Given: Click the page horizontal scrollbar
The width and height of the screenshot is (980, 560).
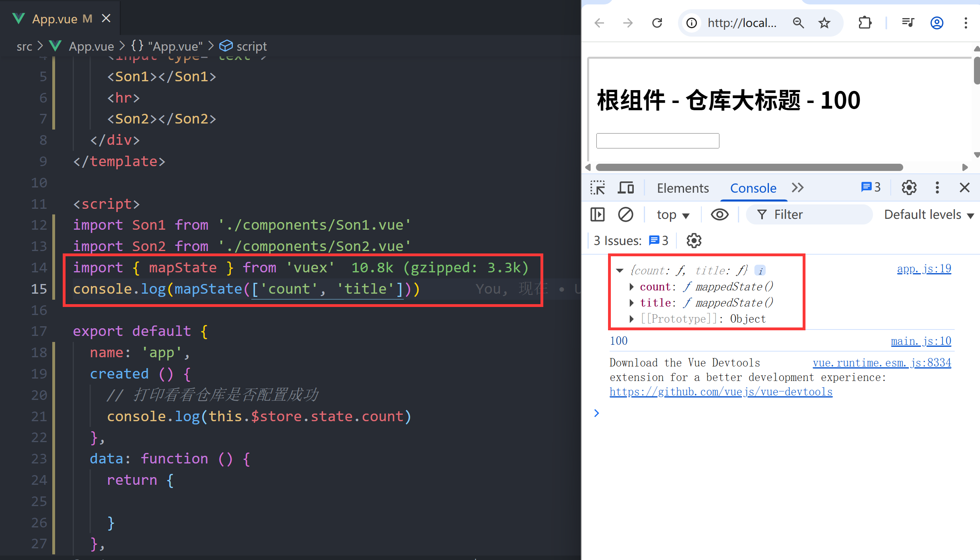Looking at the screenshot, I should point(749,167).
